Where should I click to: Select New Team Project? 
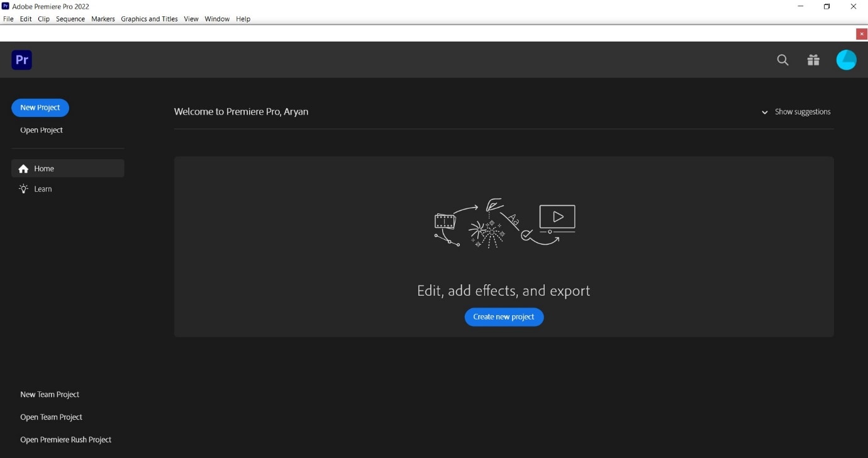coord(50,394)
